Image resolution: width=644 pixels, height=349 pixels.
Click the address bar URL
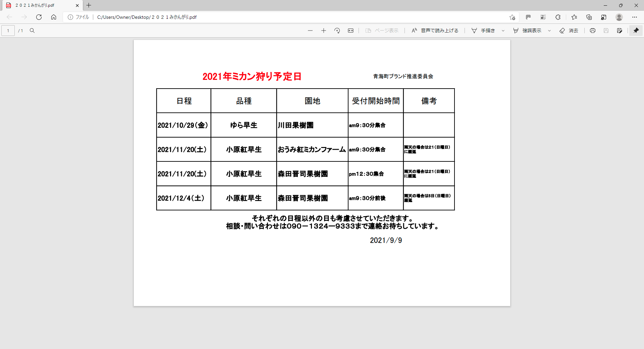[147, 17]
